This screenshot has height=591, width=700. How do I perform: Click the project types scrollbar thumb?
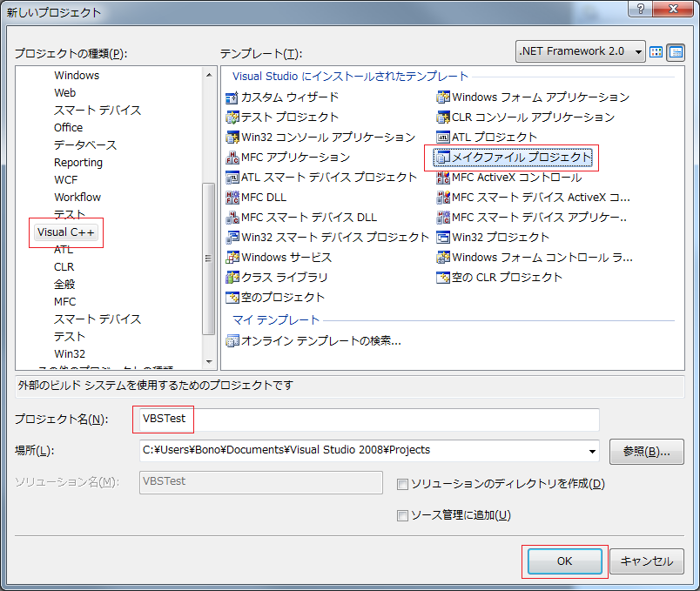pyautogui.click(x=208, y=259)
